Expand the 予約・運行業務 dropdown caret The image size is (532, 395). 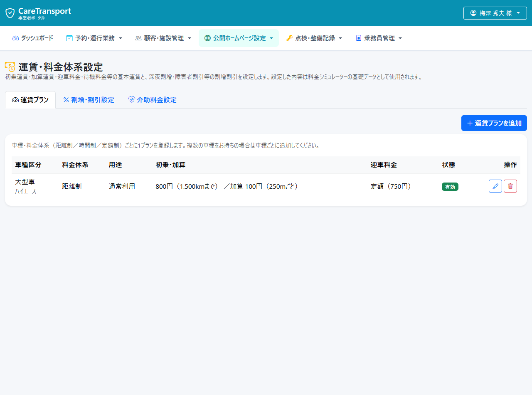(x=121, y=38)
